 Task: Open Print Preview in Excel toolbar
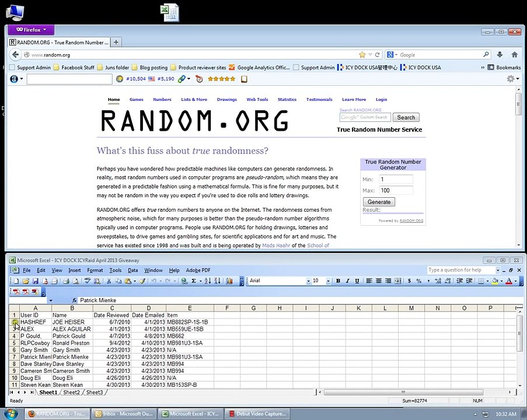point(75,281)
